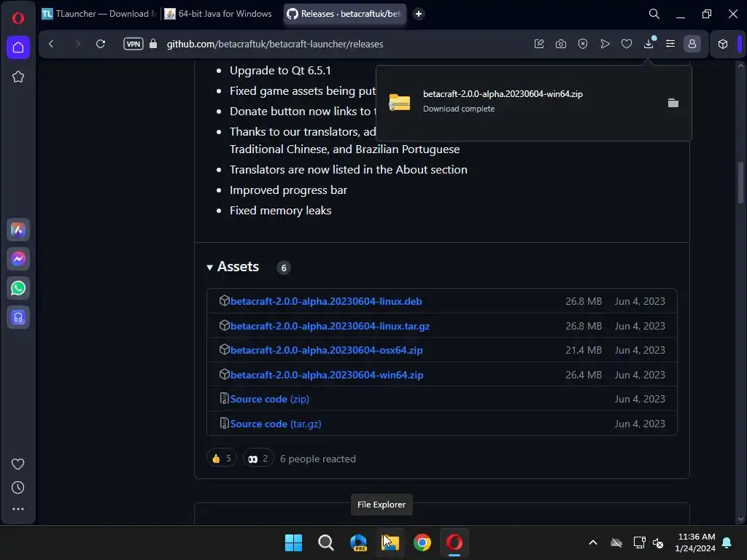Download betacraft-2.0.0-alpha.20230604-linux.deb
The height and width of the screenshot is (560, 747).
click(326, 301)
